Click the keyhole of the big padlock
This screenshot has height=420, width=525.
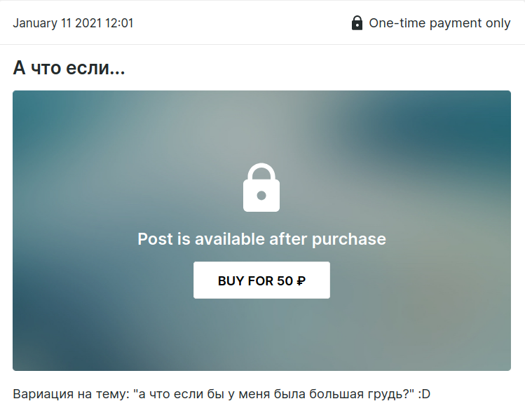click(x=261, y=195)
